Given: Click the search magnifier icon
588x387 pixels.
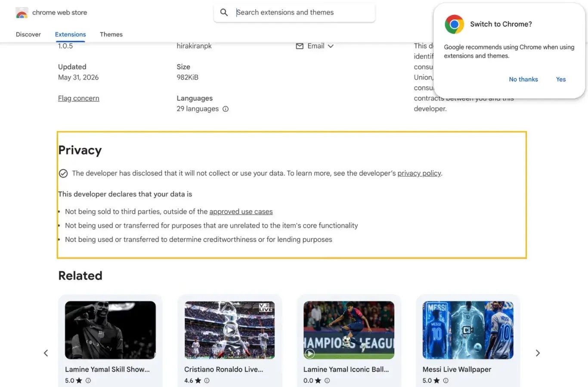Looking at the screenshot, I should pos(224,12).
